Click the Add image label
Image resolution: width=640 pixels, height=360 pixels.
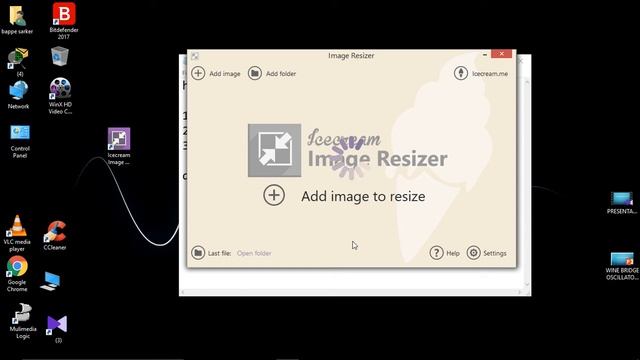pyautogui.click(x=224, y=74)
